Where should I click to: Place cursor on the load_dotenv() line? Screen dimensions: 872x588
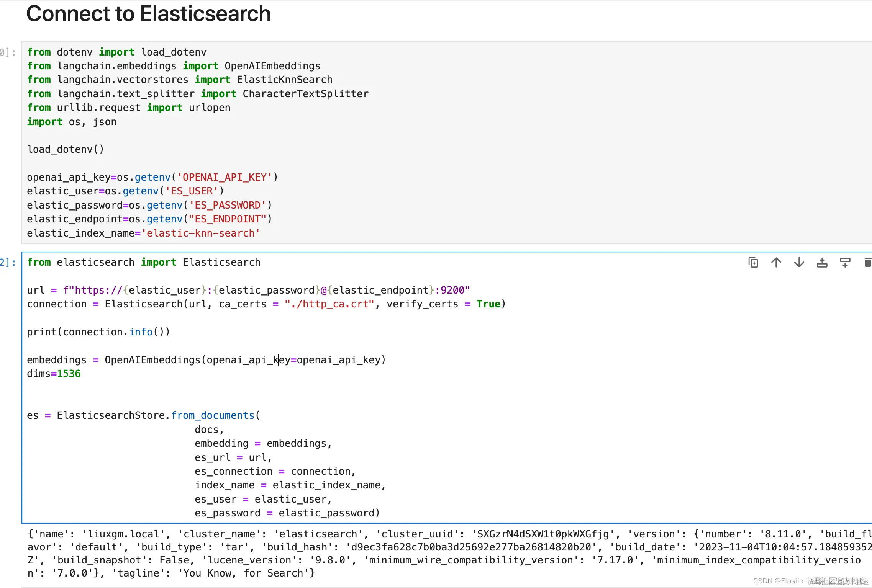(x=65, y=149)
